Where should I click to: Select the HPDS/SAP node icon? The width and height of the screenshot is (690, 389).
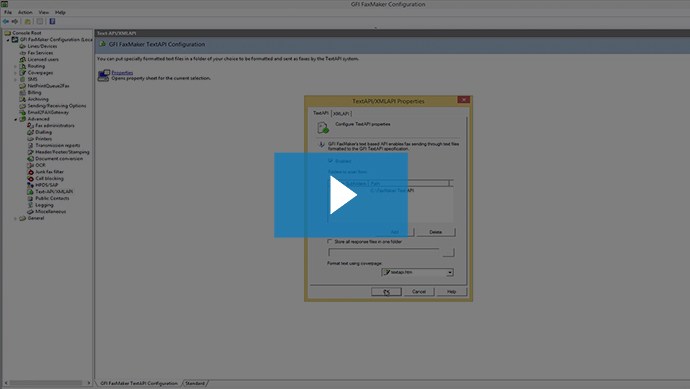(30, 185)
